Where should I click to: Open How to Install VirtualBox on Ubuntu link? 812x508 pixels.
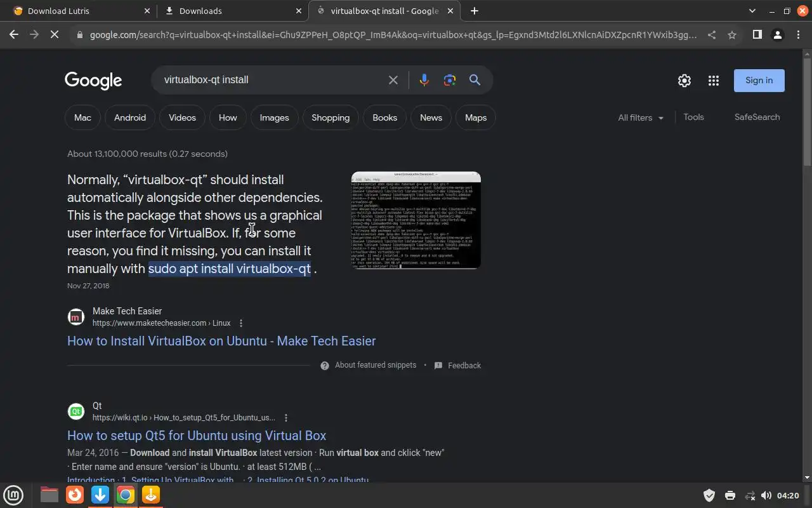point(221,341)
